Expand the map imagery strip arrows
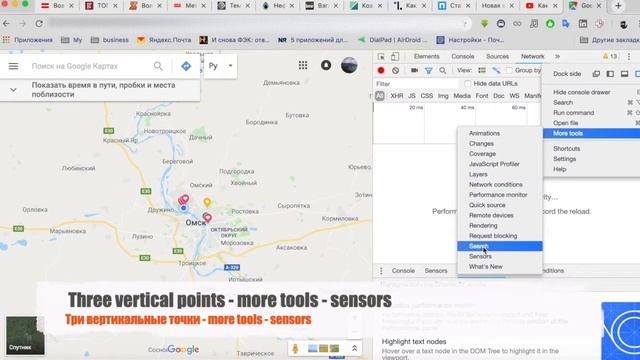 (354, 348)
